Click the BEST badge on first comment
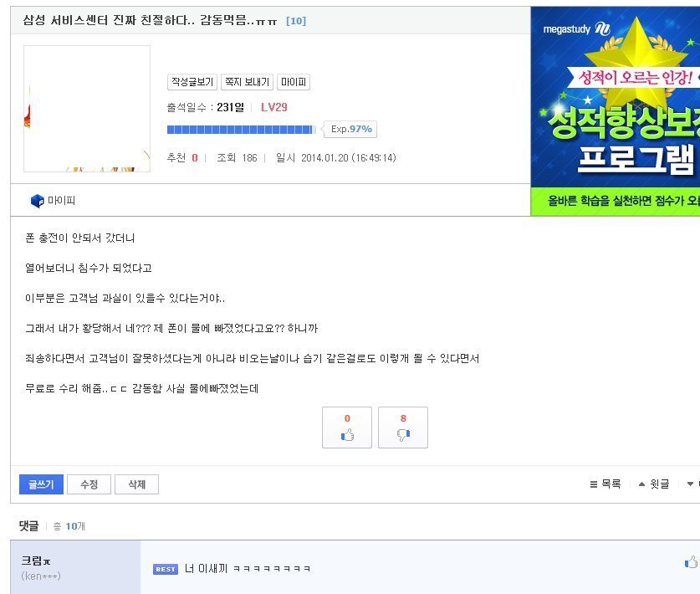This screenshot has height=594, width=700. pos(166,569)
